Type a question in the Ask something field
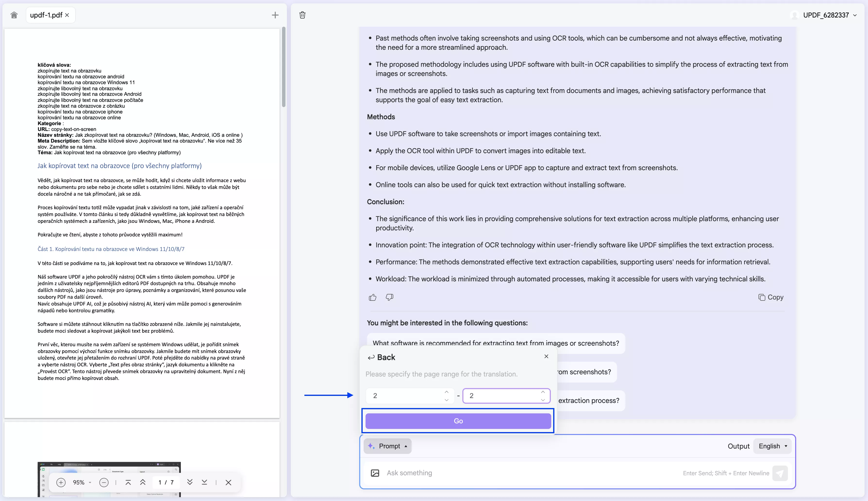 (482, 473)
